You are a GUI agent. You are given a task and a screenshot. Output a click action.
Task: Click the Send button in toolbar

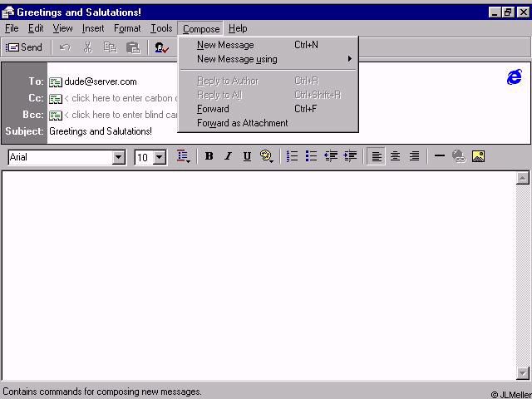pos(24,47)
